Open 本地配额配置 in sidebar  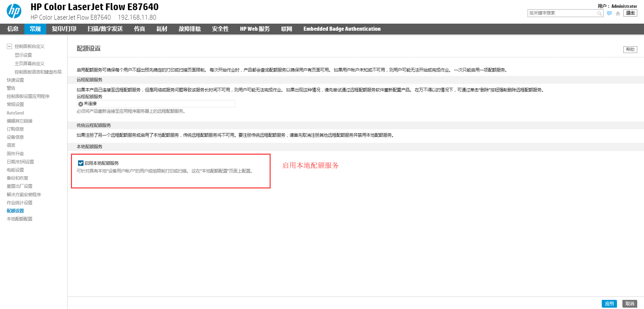(x=20, y=219)
